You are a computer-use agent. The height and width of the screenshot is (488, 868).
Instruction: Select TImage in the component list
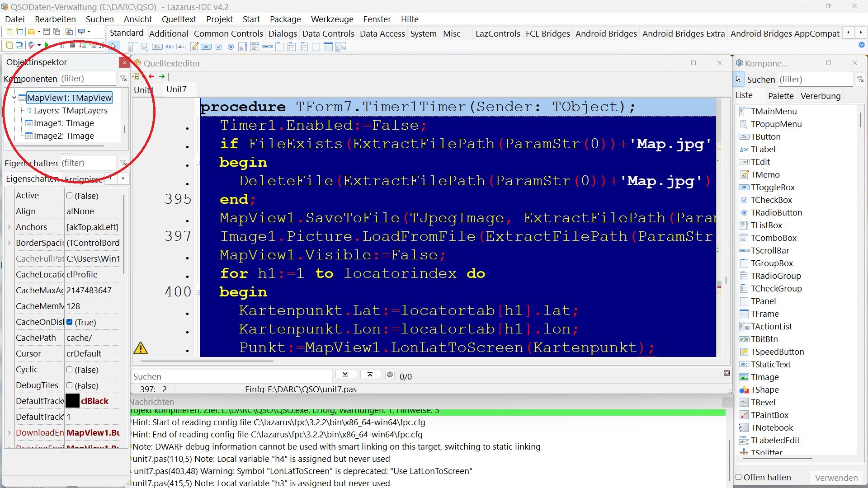click(x=764, y=377)
